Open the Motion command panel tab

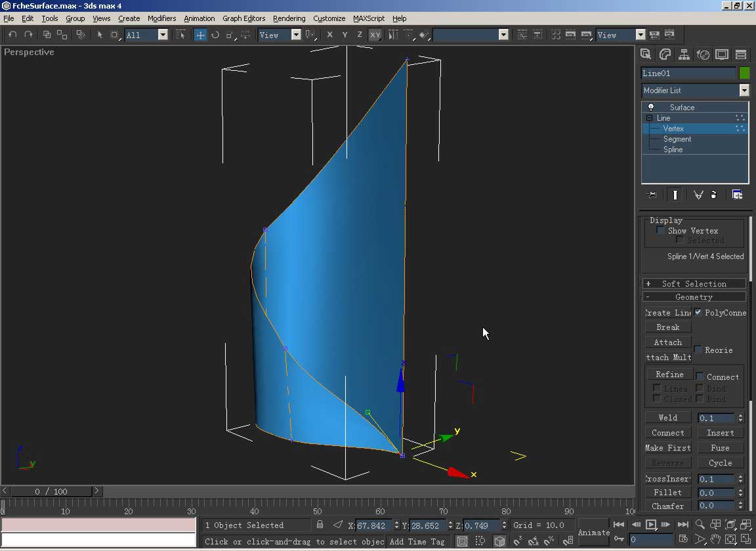click(x=703, y=54)
